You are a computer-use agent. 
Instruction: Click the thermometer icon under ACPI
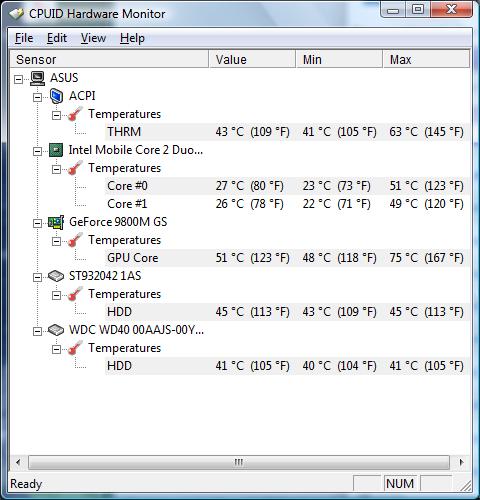coord(75,114)
